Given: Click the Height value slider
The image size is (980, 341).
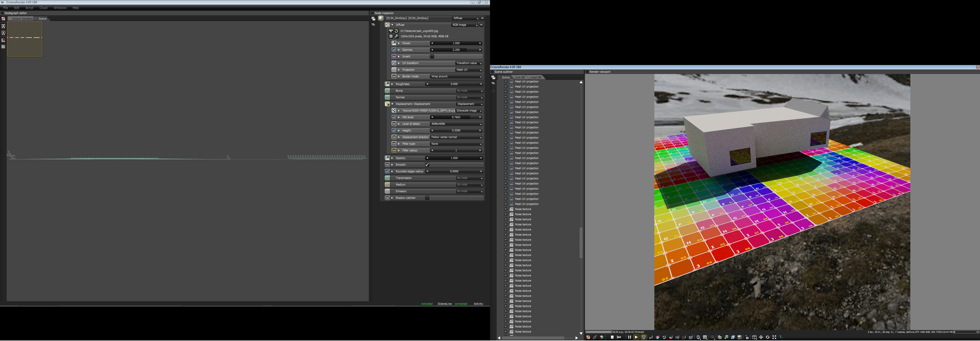Looking at the screenshot, I should pyautogui.click(x=456, y=130).
